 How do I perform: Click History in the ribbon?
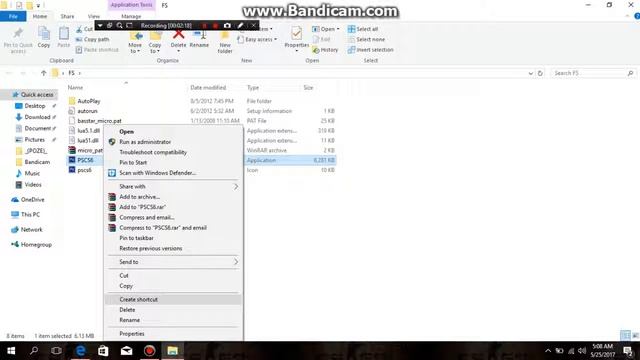(x=325, y=50)
